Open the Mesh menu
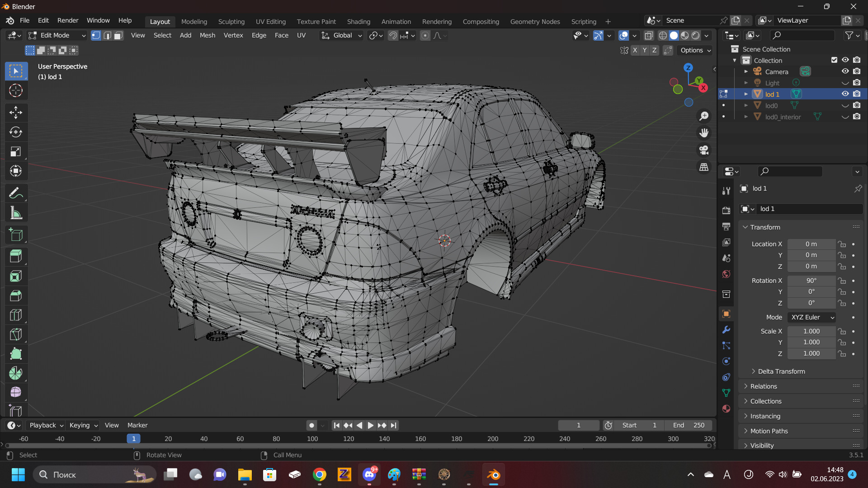The width and height of the screenshot is (868, 488). [x=207, y=35]
